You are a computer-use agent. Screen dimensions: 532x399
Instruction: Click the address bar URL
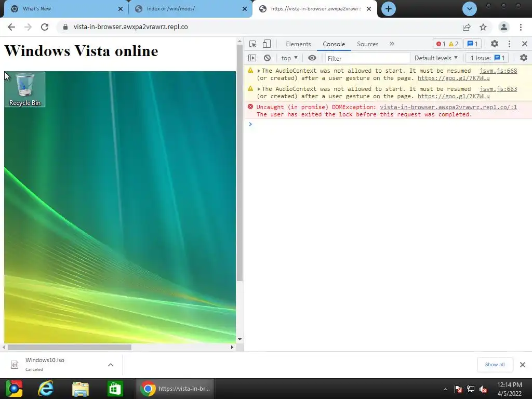(x=130, y=27)
